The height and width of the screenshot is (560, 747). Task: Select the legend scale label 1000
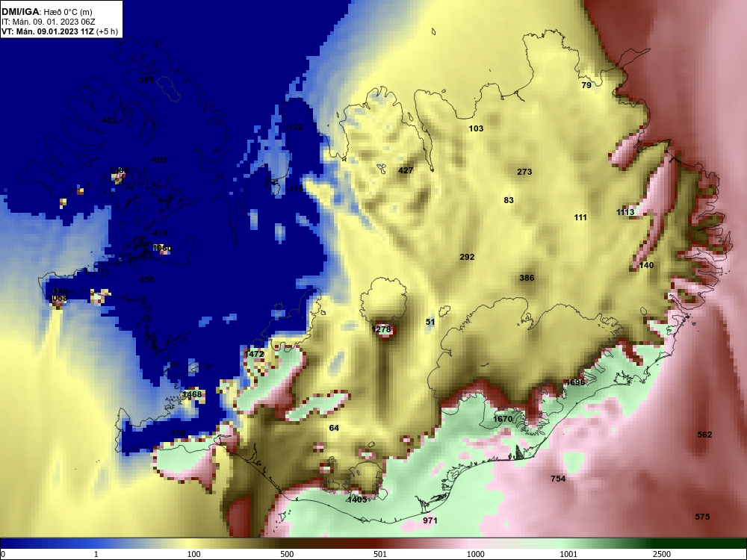[x=475, y=554]
